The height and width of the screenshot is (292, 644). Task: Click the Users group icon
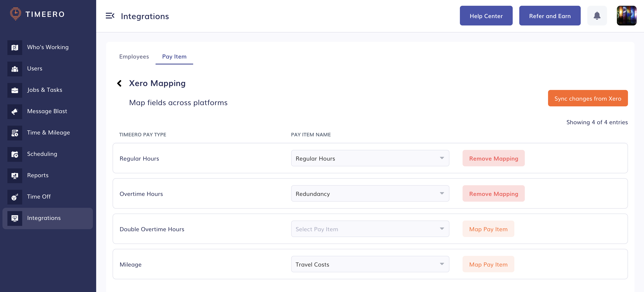pyautogui.click(x=15, y=69)
